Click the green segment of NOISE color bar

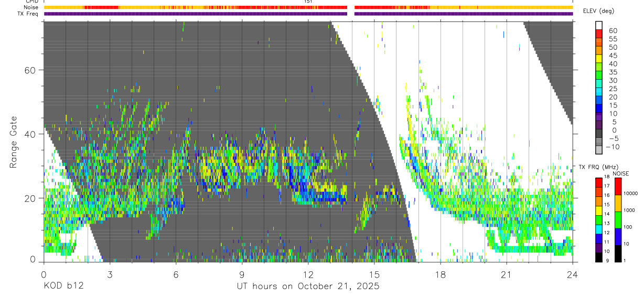point(618,219)
